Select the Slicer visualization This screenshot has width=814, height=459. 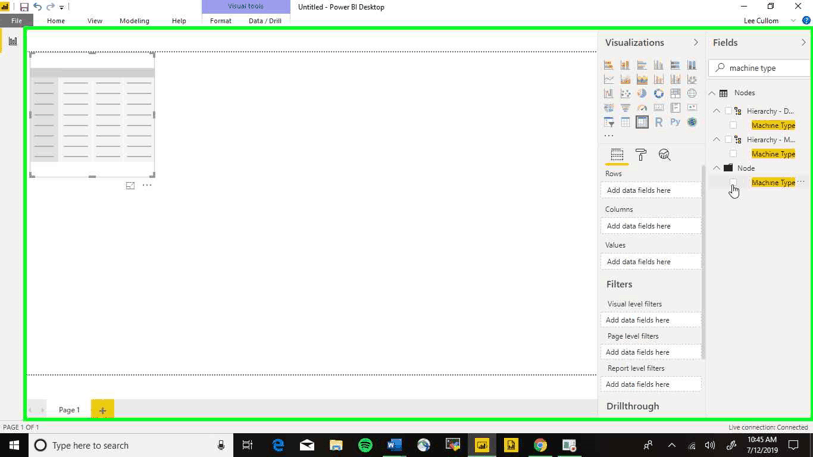click(608, 122)
